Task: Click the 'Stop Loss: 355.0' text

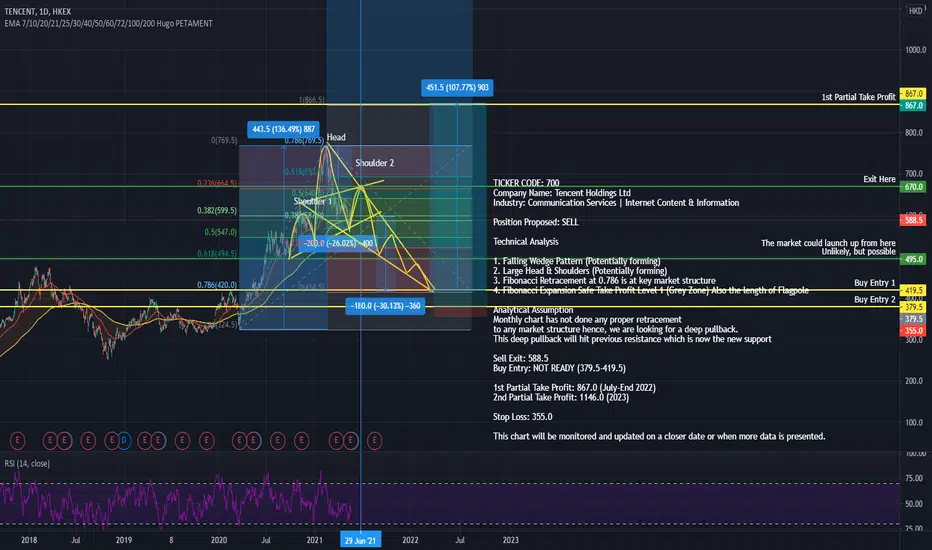Action: 522,417
